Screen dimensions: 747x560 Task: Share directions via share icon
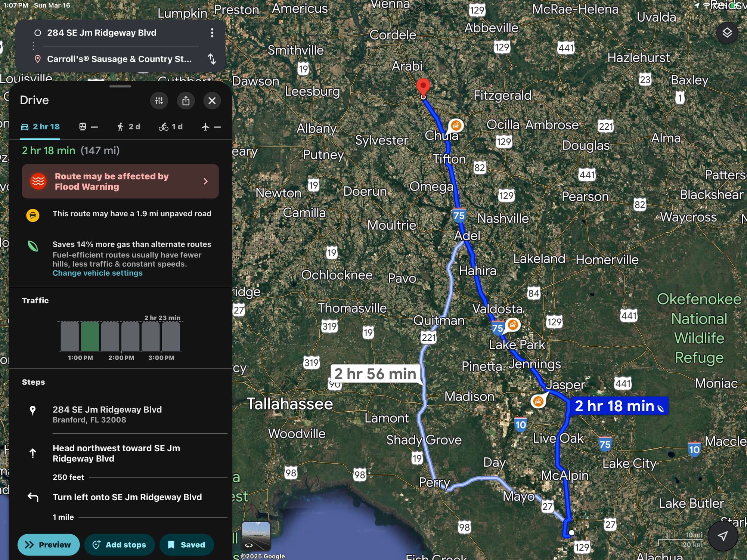(186, 100)
